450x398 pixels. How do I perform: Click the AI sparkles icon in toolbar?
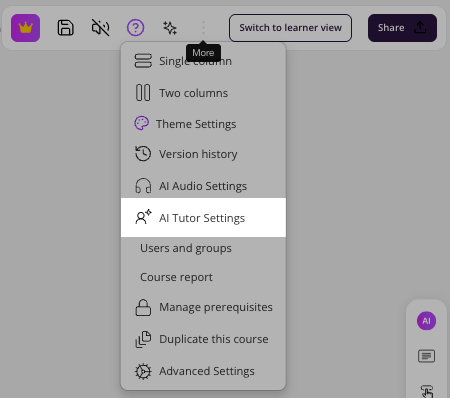(x=170, y=28)
